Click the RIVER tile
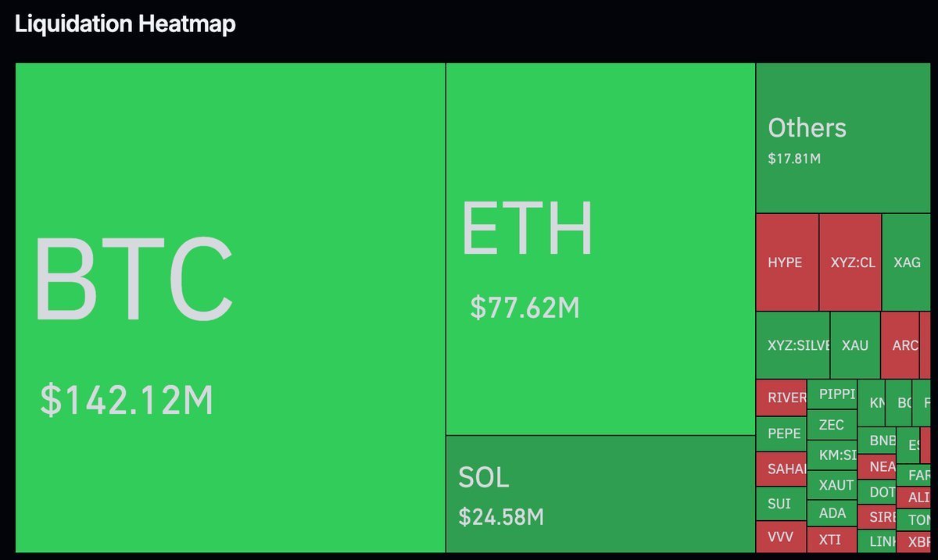The height and width of the screenshot is (560, 938). 781,398
